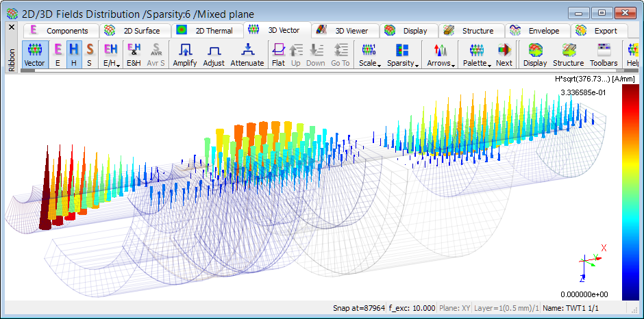
Task: Click the vertical color scale bar
Action: (630, 193)
